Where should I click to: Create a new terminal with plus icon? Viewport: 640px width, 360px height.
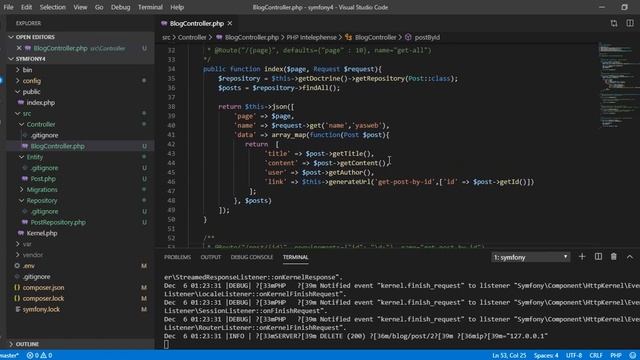click(582, 257)
